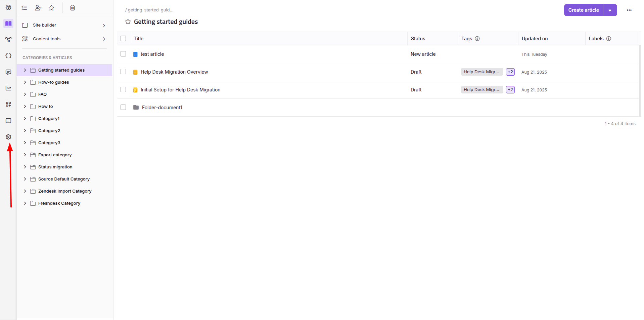The height and width of the screenshot is (320, 644).
Task: Expand the How-to guides tree chevron
Action: click(x=25, y=82)
